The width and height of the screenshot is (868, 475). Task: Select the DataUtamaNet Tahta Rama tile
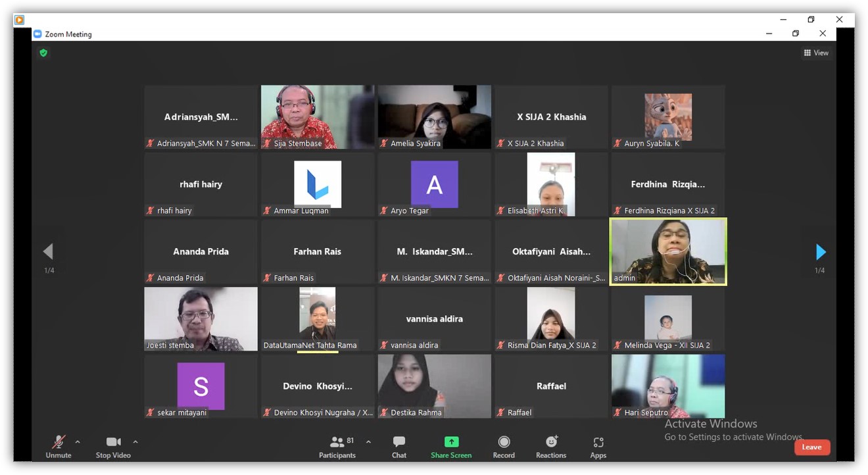tap(318, 319)
